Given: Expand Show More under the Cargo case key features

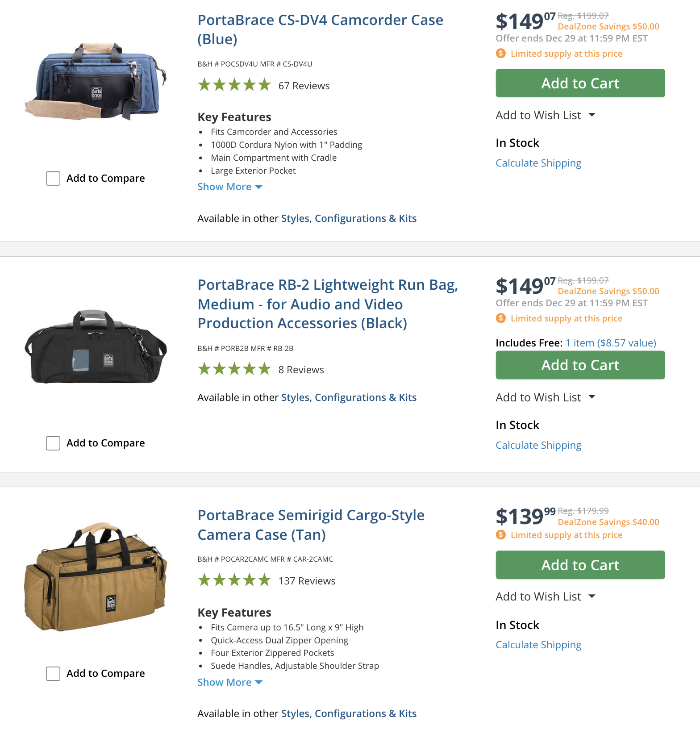Looking at the screenshot, I should click(x=229, y=683).
